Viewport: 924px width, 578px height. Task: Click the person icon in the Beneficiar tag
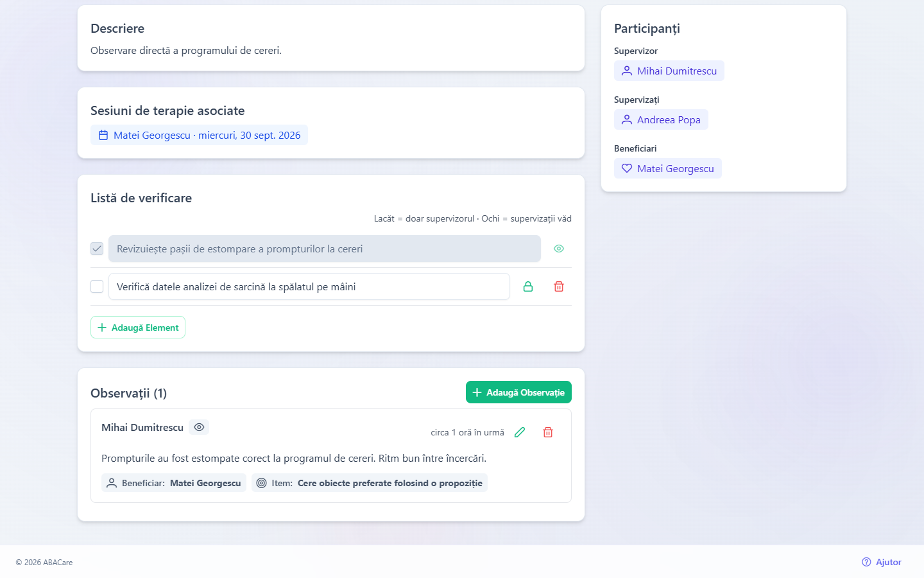(x=112, y=483)
